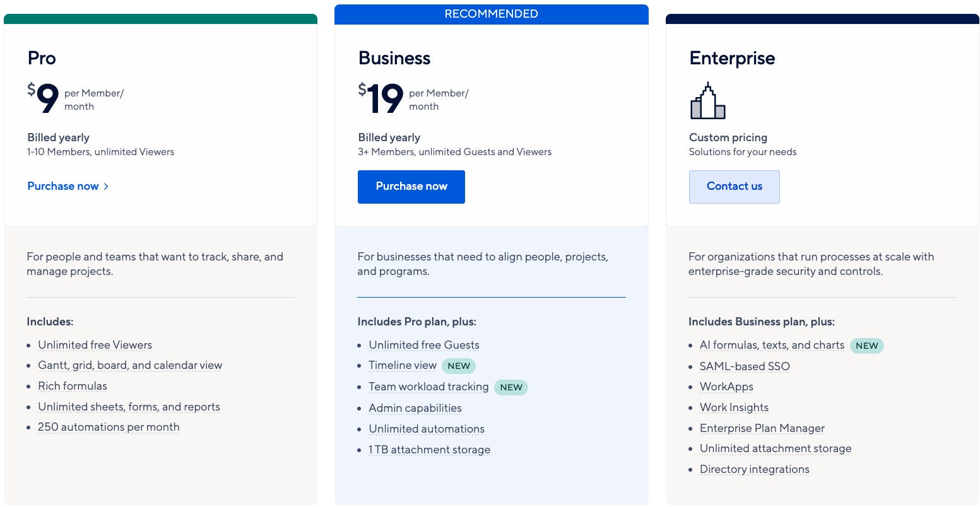
Task: Click the 1 TB attachment storage link
Action: [429, 450]
